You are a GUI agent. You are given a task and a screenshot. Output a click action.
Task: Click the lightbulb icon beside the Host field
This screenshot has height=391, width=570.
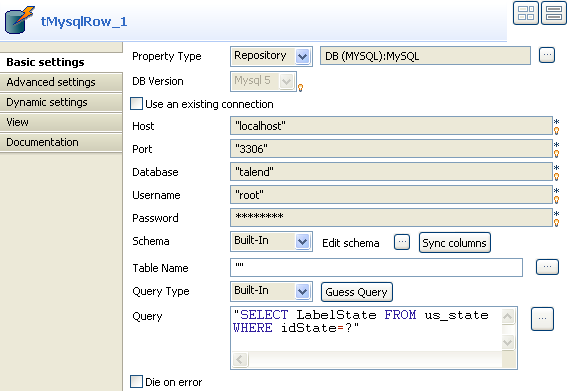(557, 131)
